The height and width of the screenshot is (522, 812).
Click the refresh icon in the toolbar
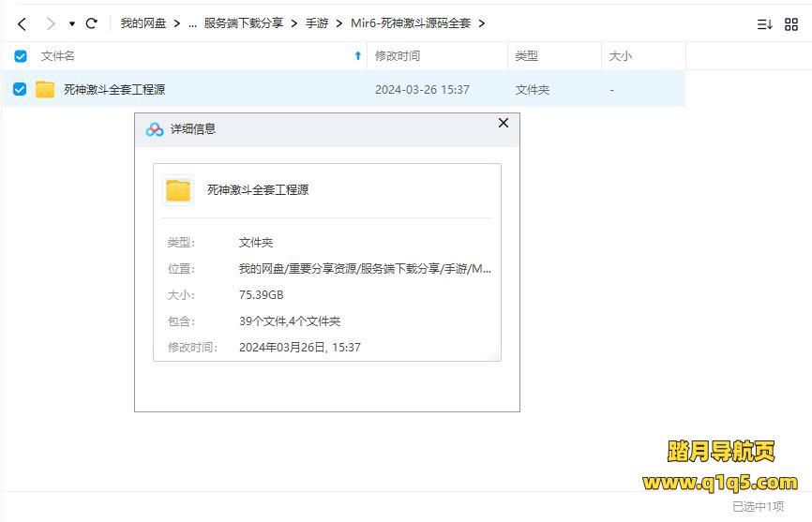(x=91, y=23)
